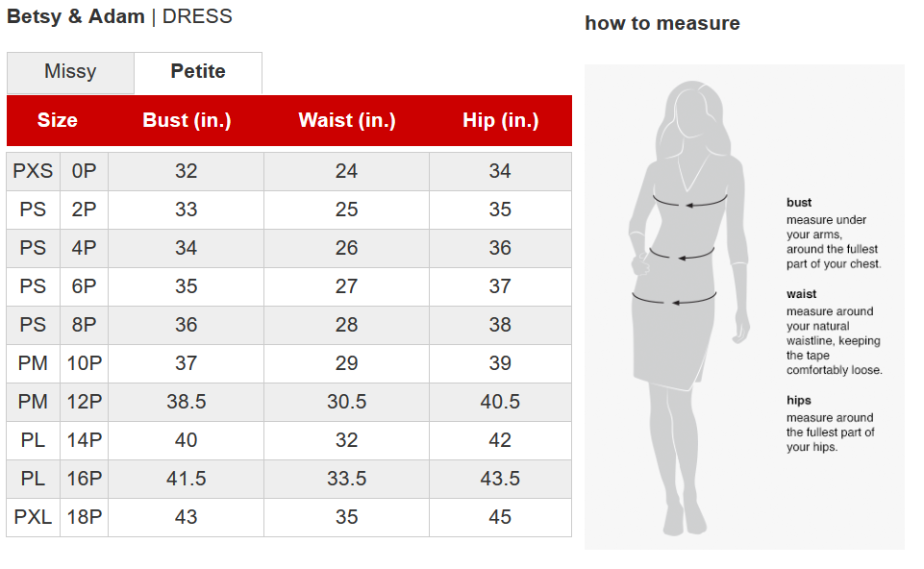Click the Size column header
The image size is (924, 569).
[58, 120]
